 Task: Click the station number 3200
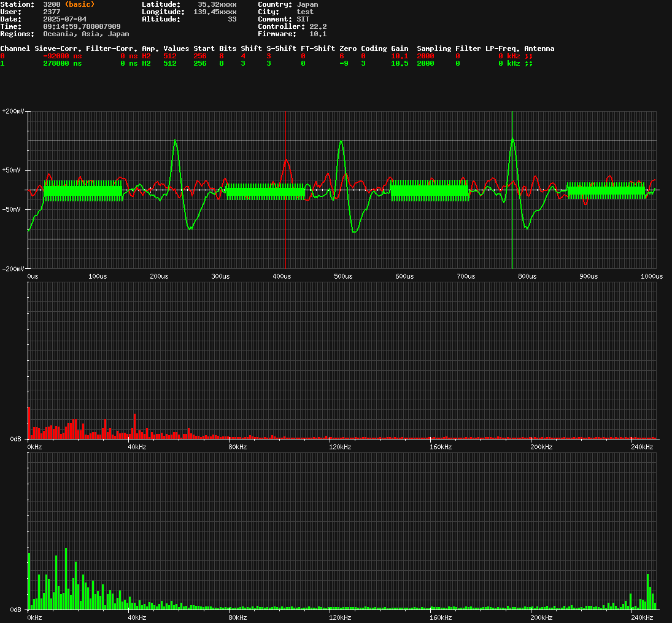52,4
